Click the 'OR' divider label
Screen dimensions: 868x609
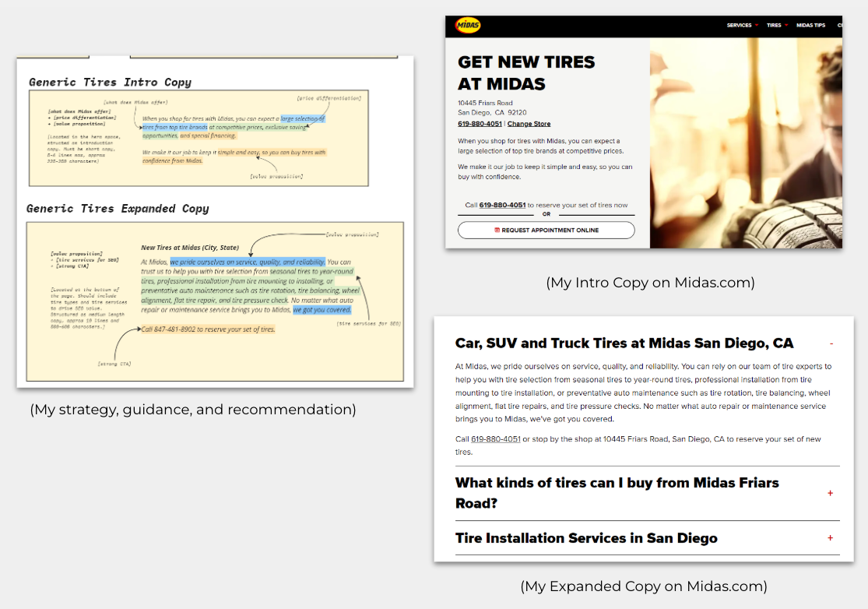click(x=546, y=214)
